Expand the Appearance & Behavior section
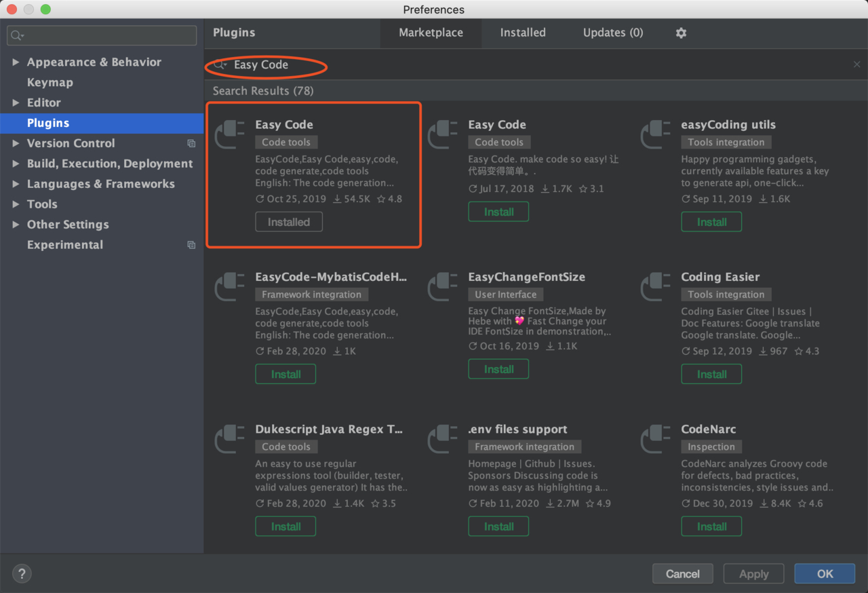The image size is (868, 593). [16, 62]
